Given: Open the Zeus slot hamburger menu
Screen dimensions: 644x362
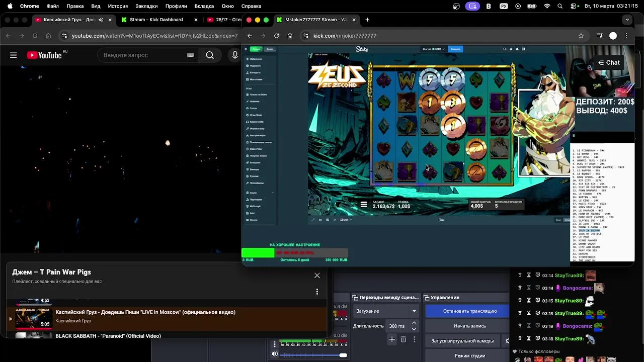Looking at the screenshot, I should (x=364, y=205).
